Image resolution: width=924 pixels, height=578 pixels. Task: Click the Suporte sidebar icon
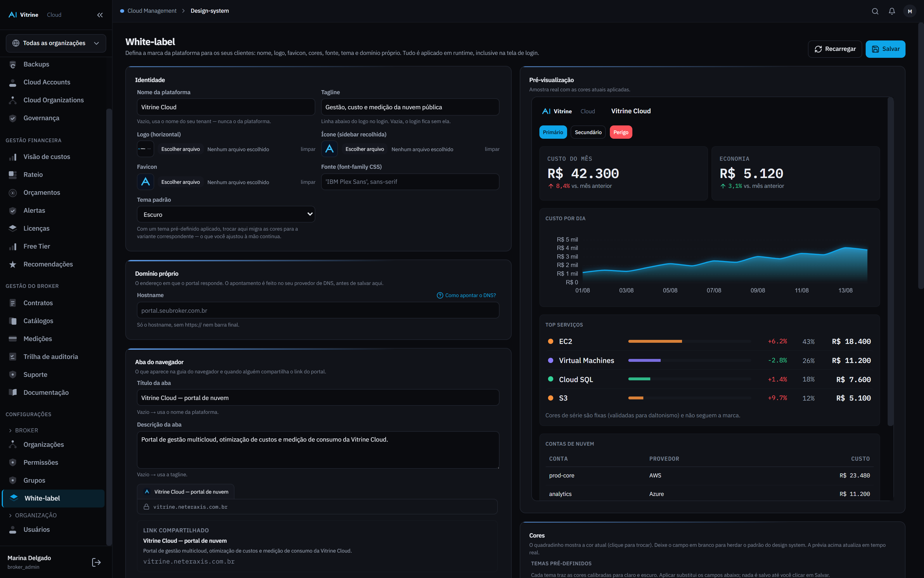[13, 375]
